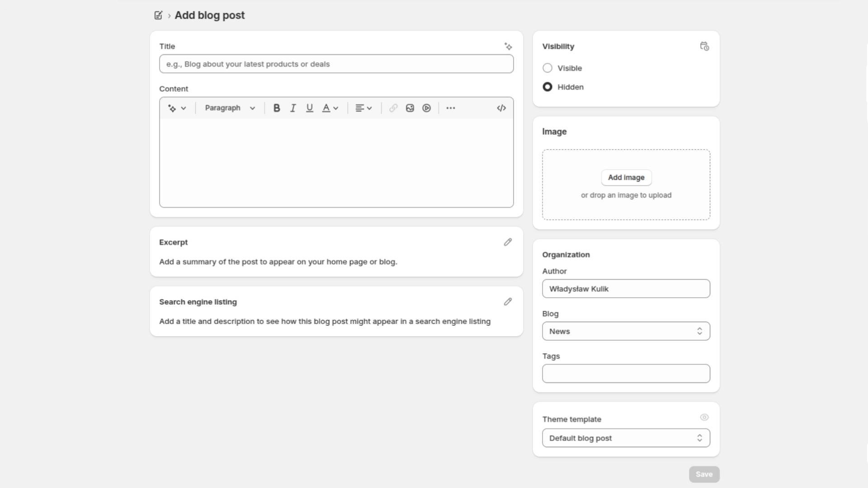This screenshot has height=488, width=868.
Task: Open the Default blog post template dropdown
Action: pos(626,437)
